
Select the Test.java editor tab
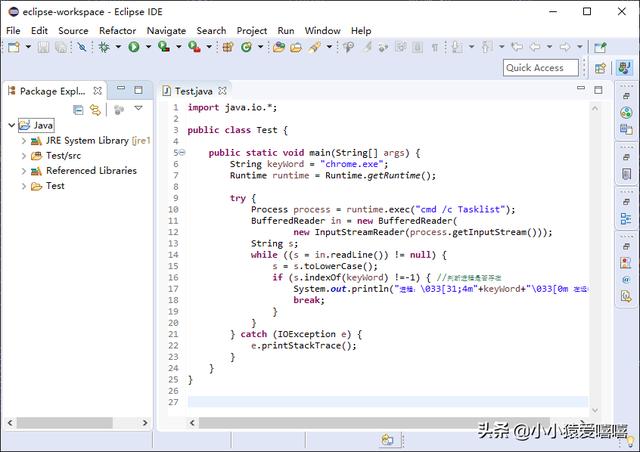click(x=193, y=91)
